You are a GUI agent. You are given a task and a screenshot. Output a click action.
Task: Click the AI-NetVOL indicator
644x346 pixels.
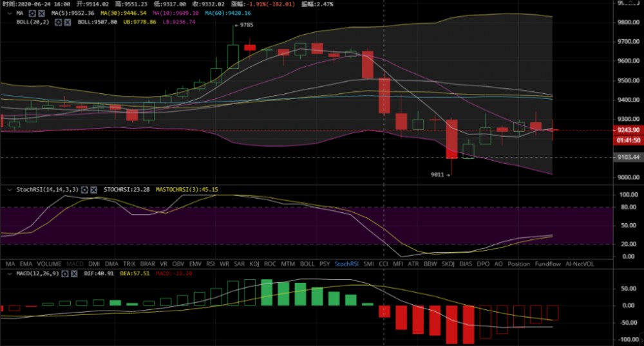pyautogui.click(x=580, y=264)
